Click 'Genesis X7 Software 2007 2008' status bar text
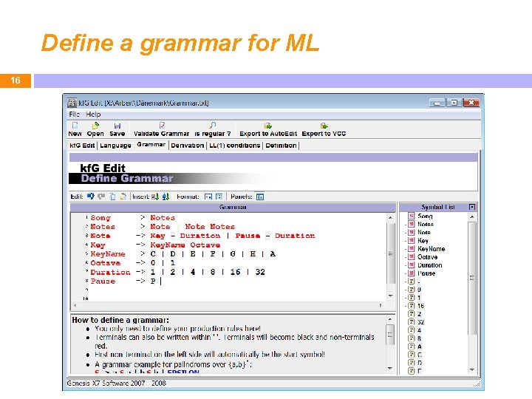This screenshot has width=532, height=399. click(117, 383)
